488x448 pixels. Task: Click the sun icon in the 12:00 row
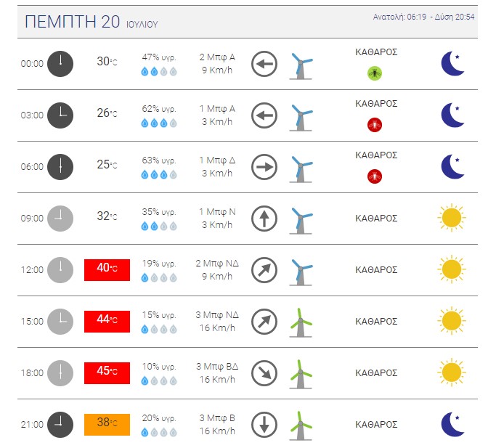click(452, 269)
